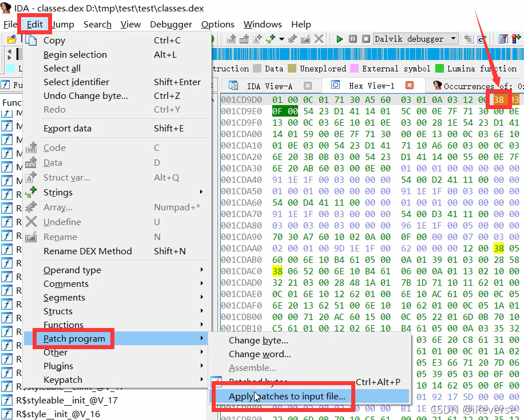The height and width of the screenshot is (420, 524).
Task: Choose Copy from Edit menu
Action: [117, 41]
